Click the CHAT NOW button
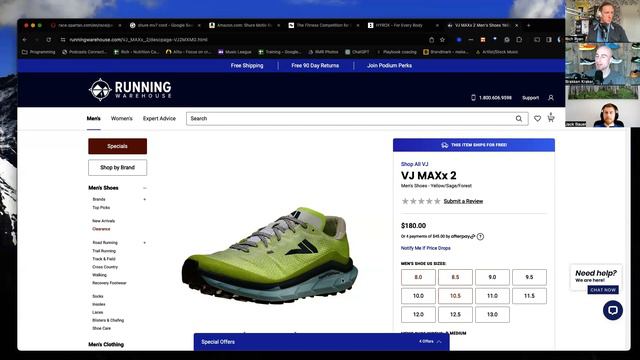The image size is (640, 360). click(x=603, y=290)
